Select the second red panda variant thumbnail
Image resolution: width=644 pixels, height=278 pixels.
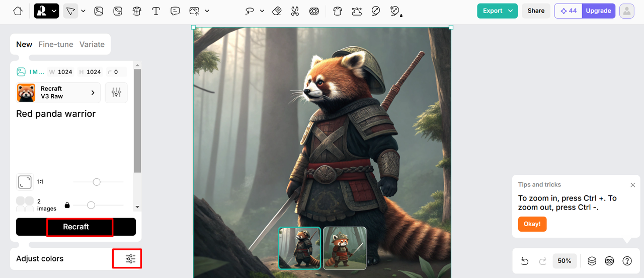(345, 248)
